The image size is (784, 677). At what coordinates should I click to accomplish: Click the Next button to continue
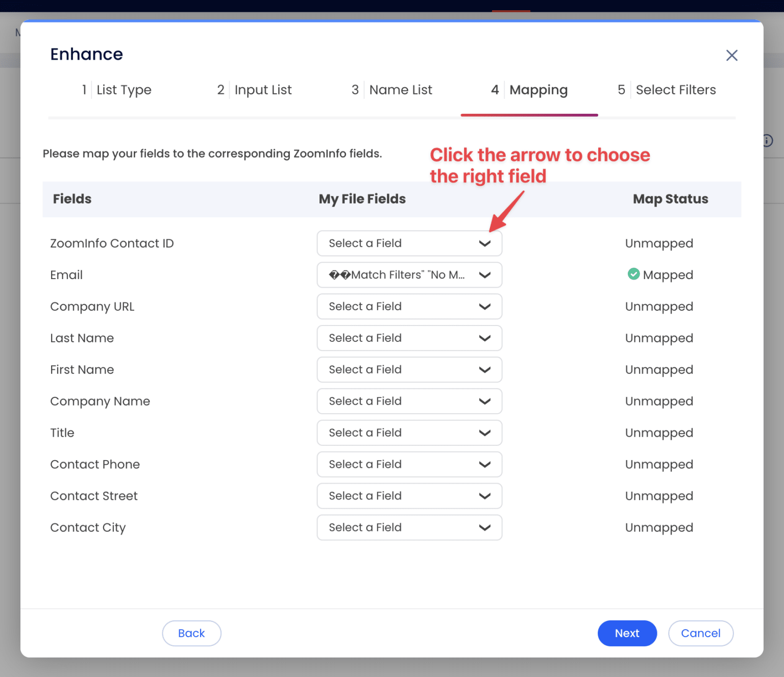click(627, 633)
